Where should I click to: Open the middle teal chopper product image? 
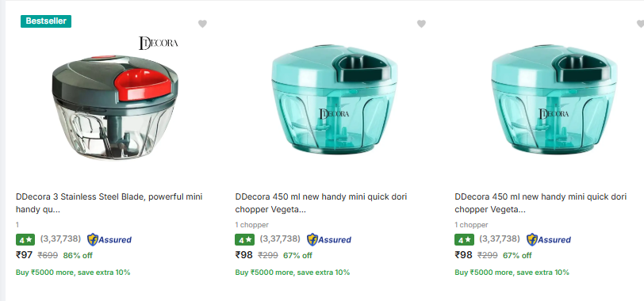coord(333,99)
